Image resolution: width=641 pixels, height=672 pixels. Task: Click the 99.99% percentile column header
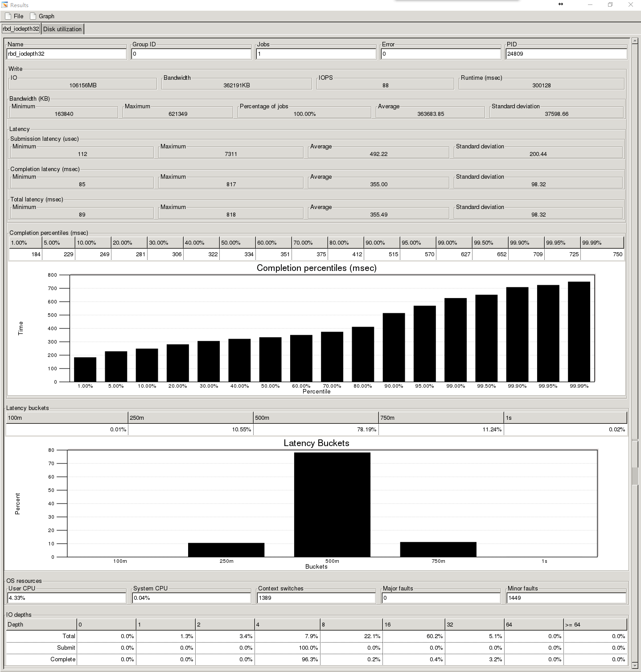coord(602,243)
